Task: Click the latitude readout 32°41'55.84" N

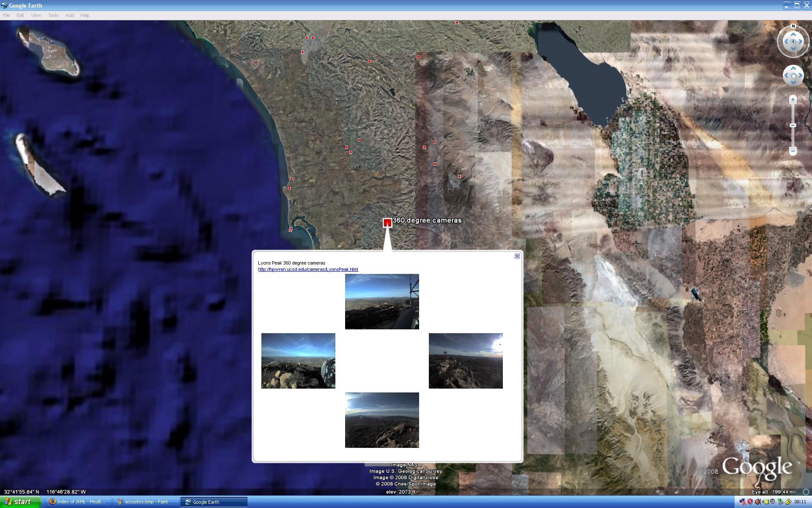Action: coord(22,492)
